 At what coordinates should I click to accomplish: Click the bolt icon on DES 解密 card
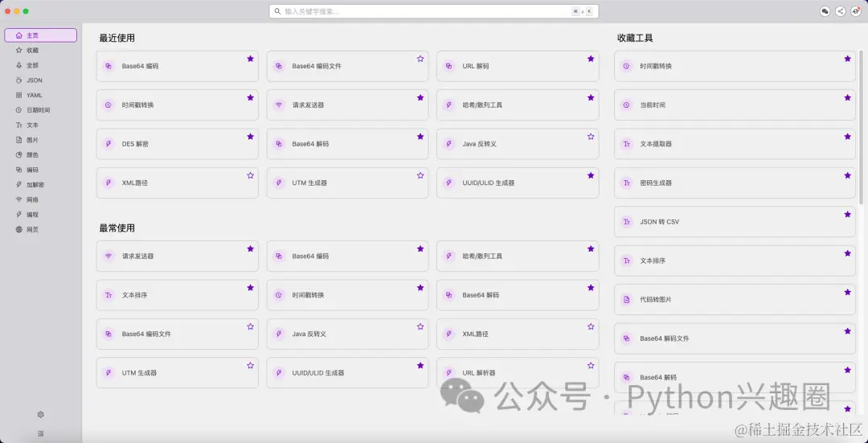[x=108, y=144]
